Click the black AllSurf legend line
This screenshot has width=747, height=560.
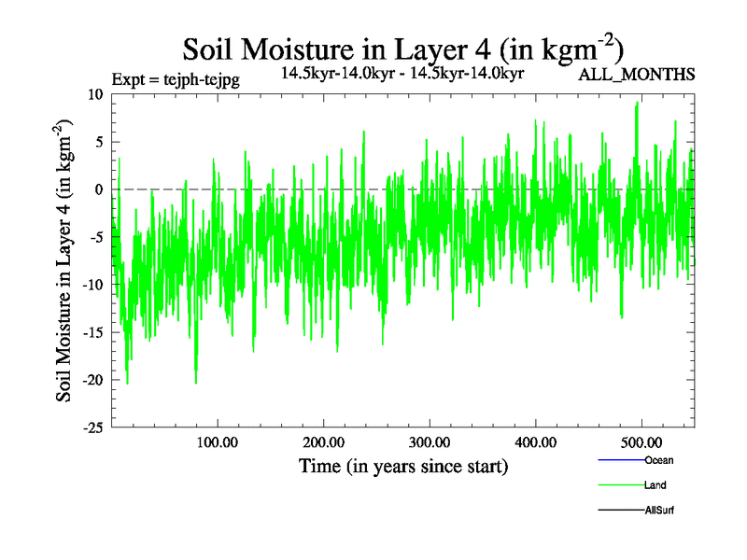coord(620,511)
